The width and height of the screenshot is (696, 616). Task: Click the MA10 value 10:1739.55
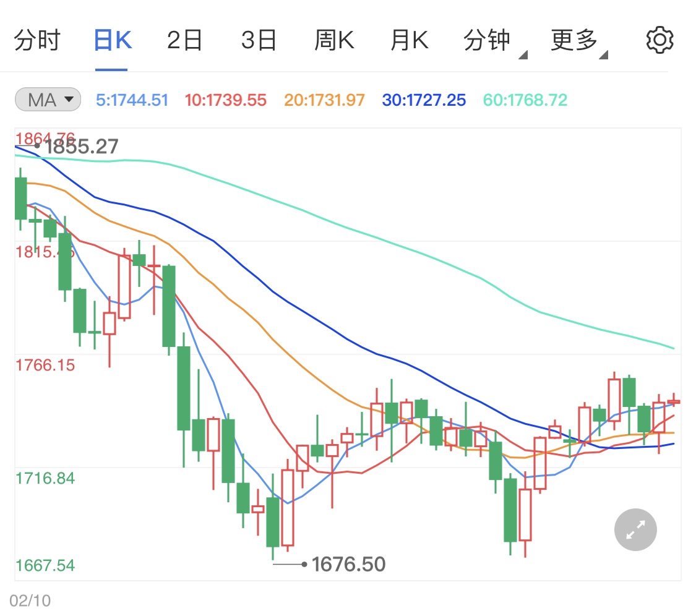click(x=225, y=100)
